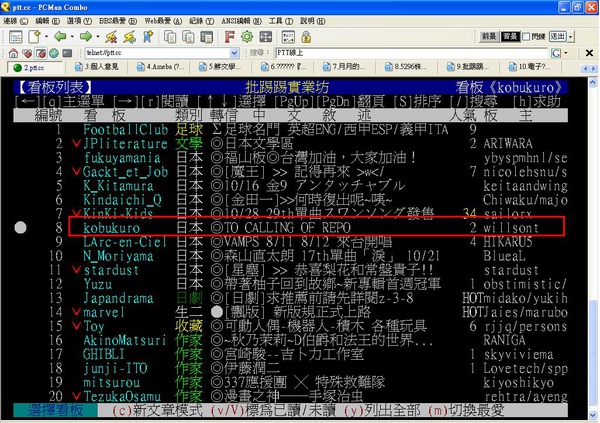The height and width of the screenshot is (423, 600).
Task: Select the TezukaOsamu board name
Action: [122, 396]
